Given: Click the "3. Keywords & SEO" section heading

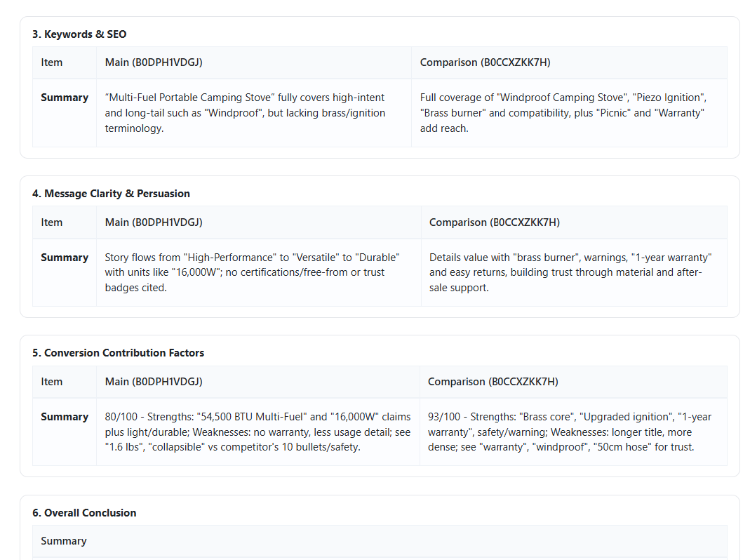Looking at the screenshot, I should (x=79, y=34).
